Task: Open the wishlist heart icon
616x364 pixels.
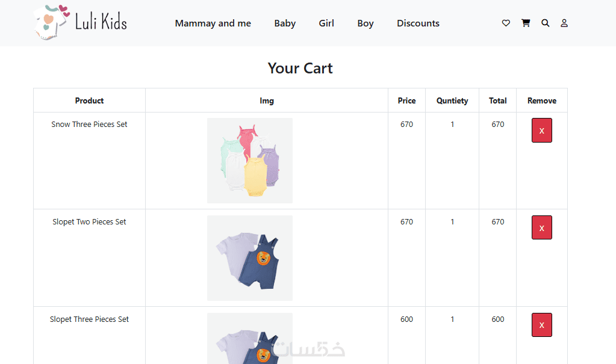Action: pos(506,23)
